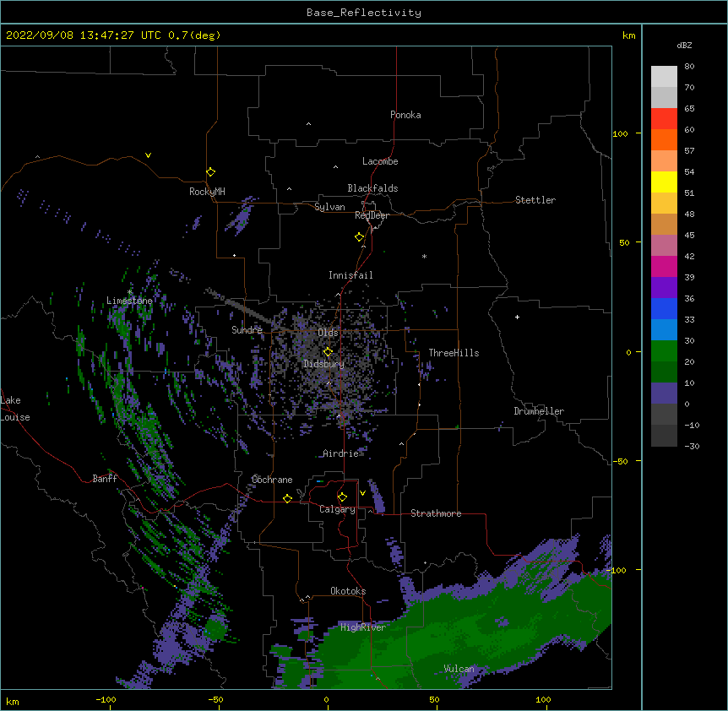Click the Didsbury town label
Image resolution: width=728 pixels, height=711 pixels.
(323, 364)
